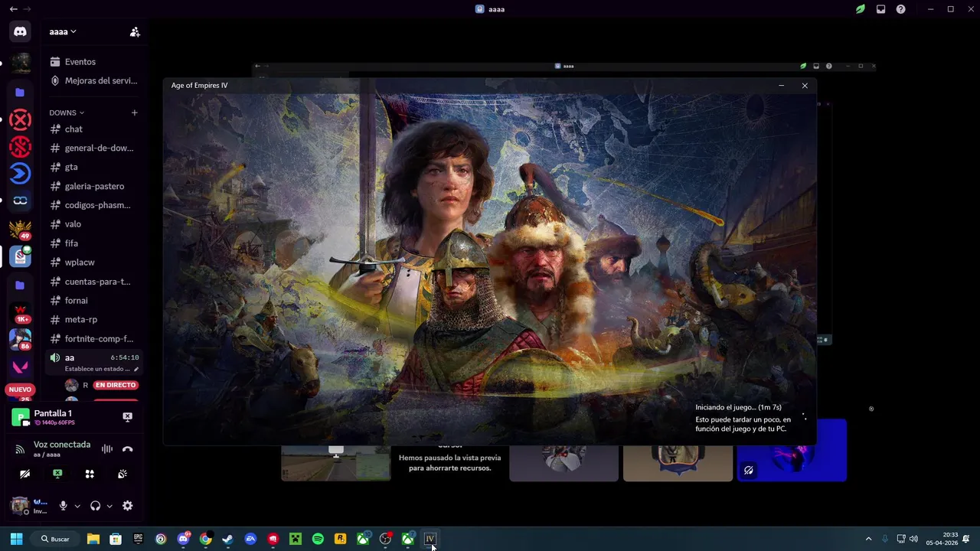
Task: Open the Eventos section
Action: [x=94, y=61]
